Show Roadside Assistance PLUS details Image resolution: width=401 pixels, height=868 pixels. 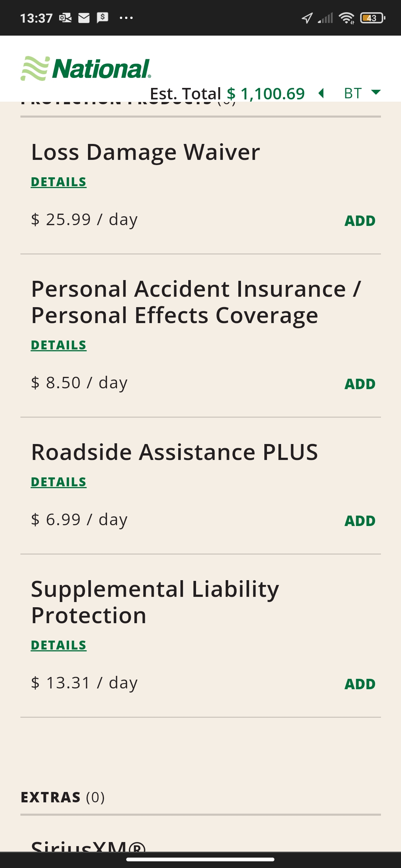(59, 482)
